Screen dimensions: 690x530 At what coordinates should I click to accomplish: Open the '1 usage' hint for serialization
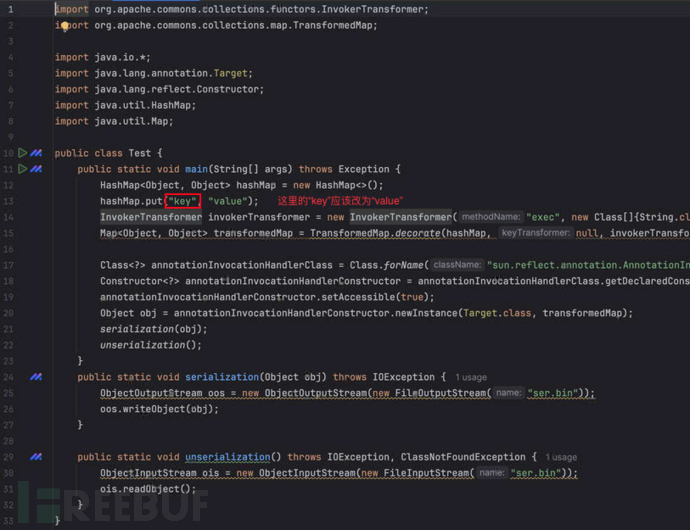click(471, 377)
